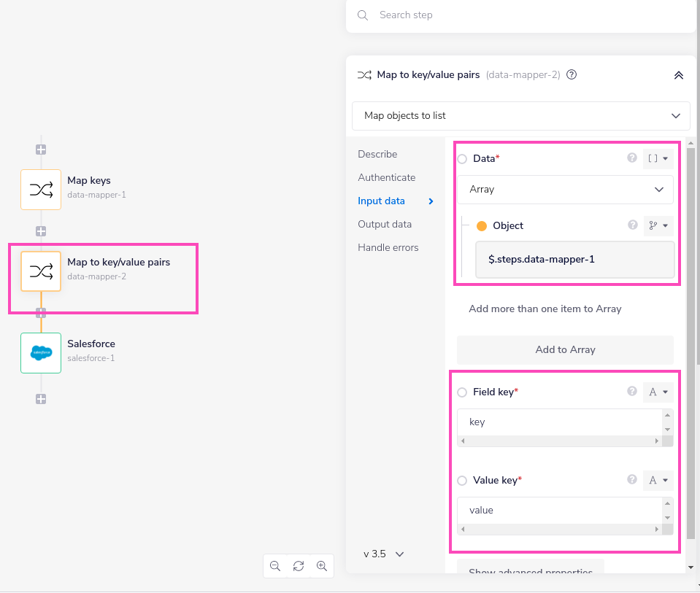Open help for Map to key/value pairs

pos(572,74)
